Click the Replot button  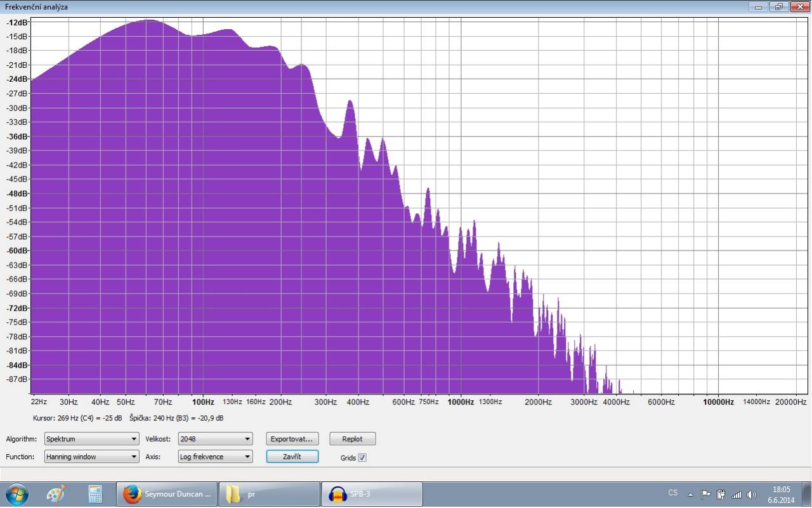pos(352,439)
